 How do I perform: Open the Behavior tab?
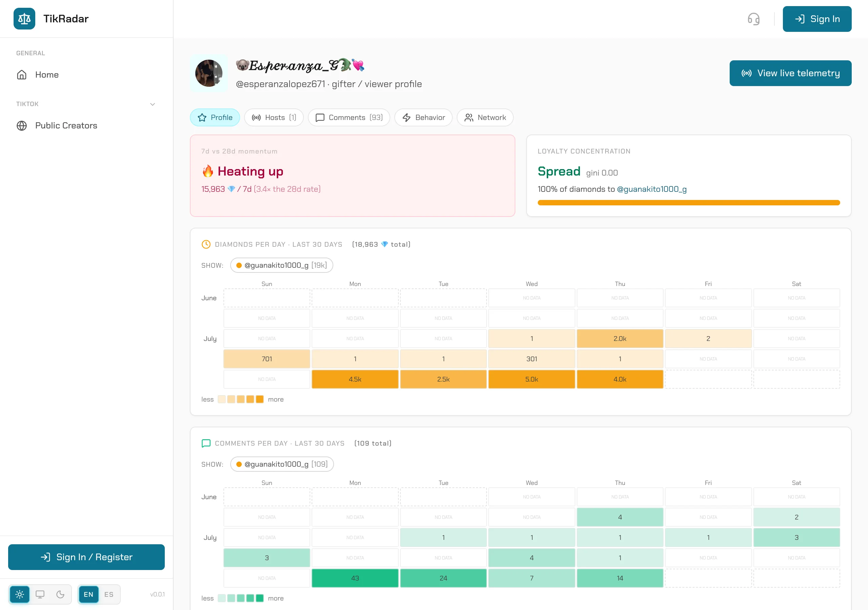(x=423, y=118)
